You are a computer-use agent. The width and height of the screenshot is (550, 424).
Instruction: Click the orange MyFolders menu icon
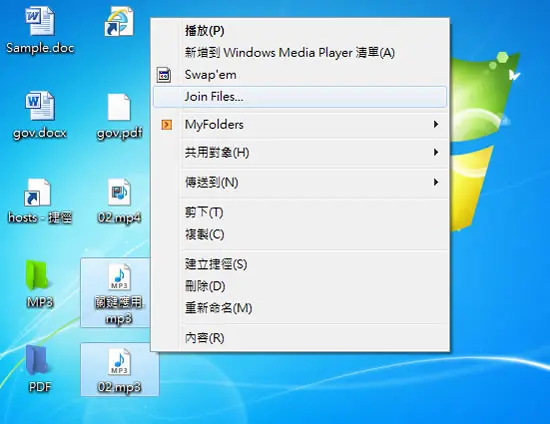[167, 124]
